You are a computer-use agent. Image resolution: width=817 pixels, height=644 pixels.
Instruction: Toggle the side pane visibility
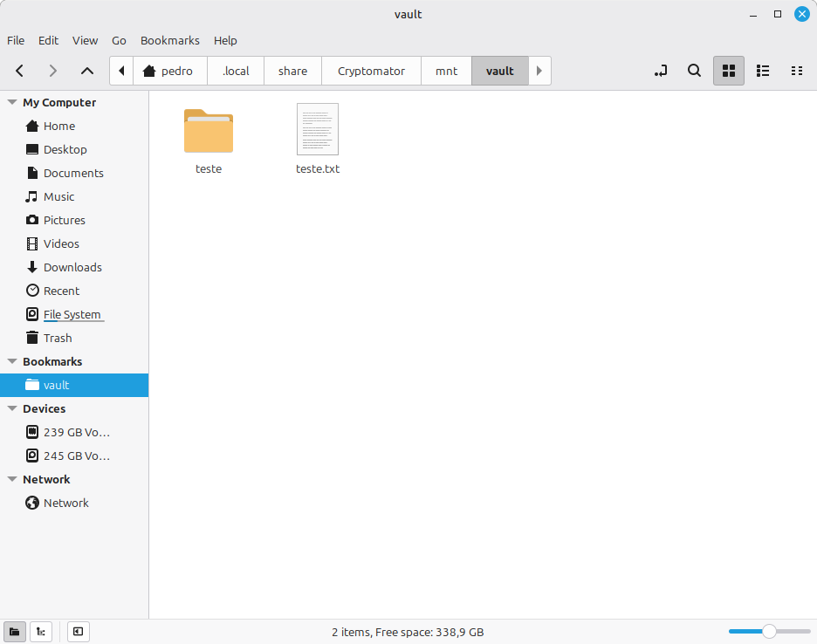tap(78, 632)
